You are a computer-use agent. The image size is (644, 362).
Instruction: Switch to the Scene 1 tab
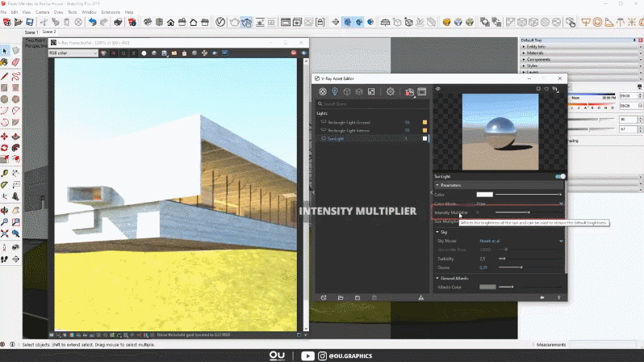pyautogui.click(x=32, y=32)
